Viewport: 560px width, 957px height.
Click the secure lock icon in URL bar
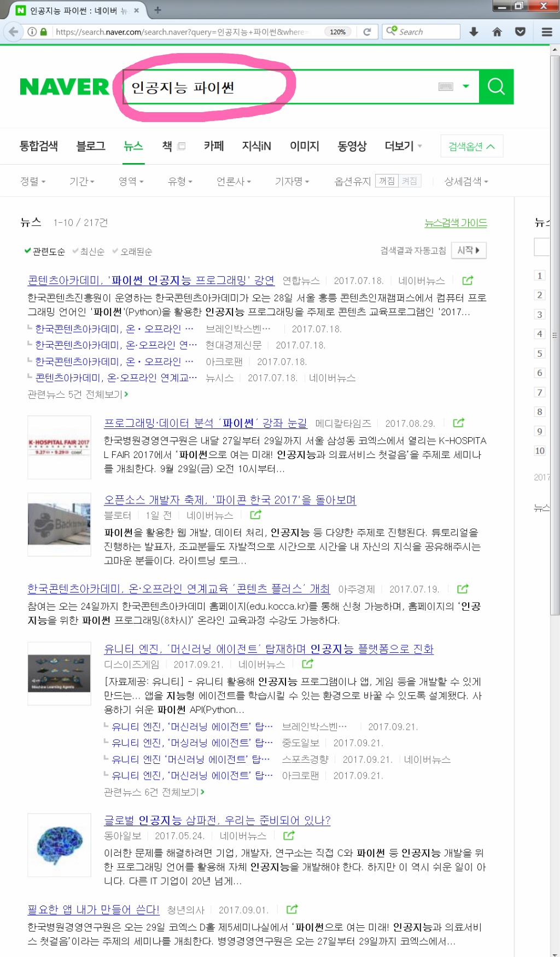tap(43, 32)
